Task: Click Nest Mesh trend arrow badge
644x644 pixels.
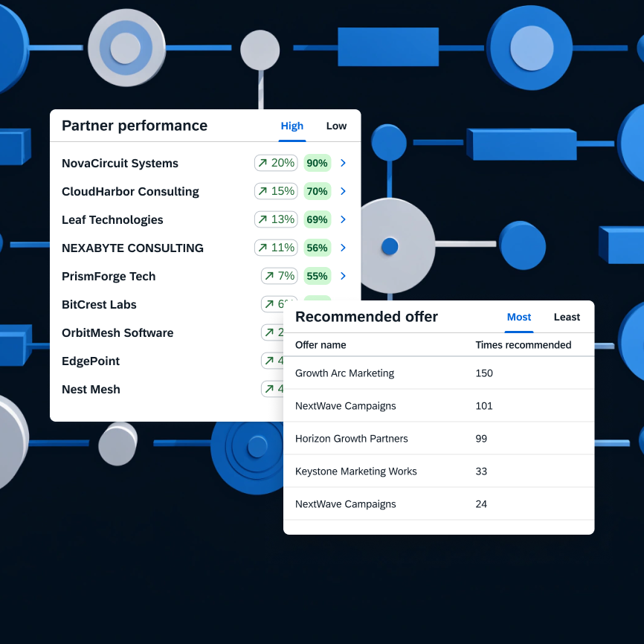Action: [272, 389]
